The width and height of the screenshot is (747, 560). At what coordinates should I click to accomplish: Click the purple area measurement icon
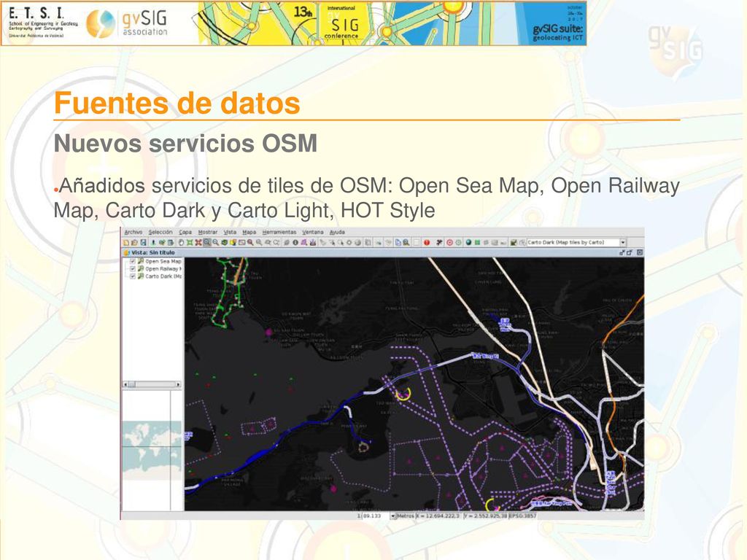[304, 243]
